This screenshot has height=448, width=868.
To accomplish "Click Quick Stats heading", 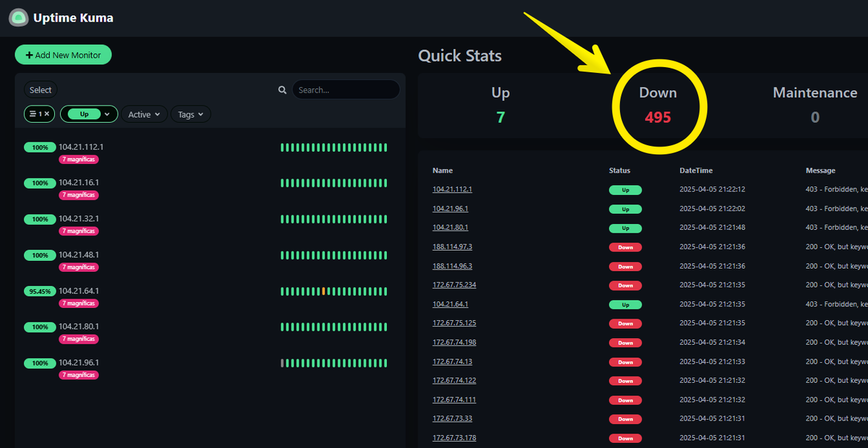I will tap(460, 56).
